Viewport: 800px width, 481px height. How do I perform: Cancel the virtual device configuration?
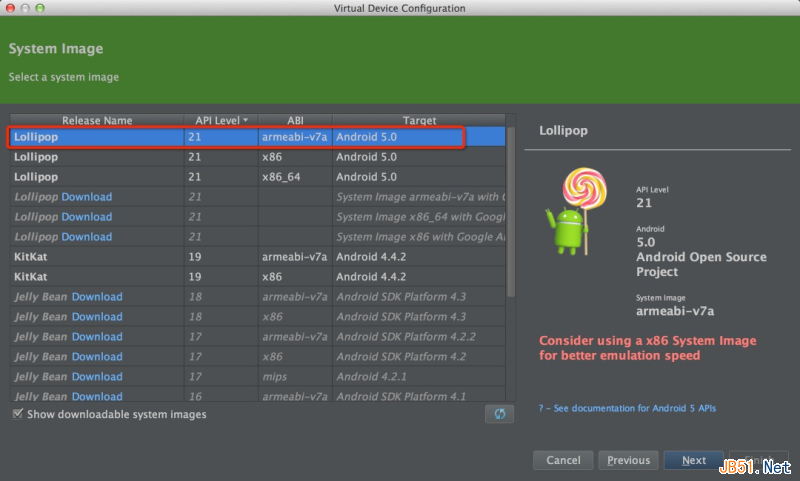tap(563, 461)
